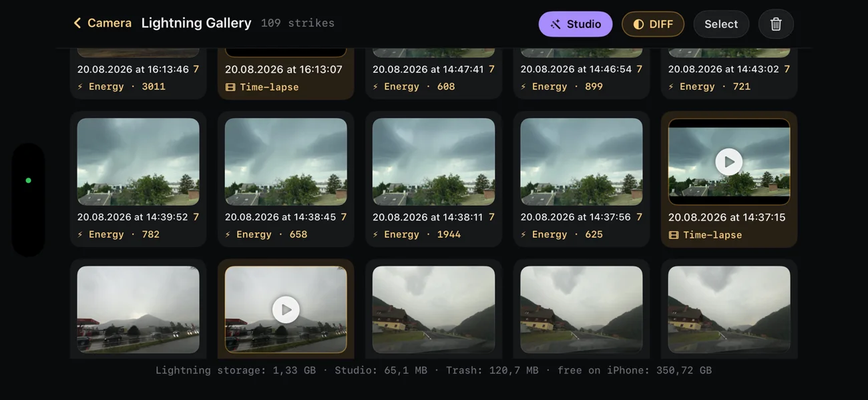Click the Trash: 120,7 MB status text

492,370
